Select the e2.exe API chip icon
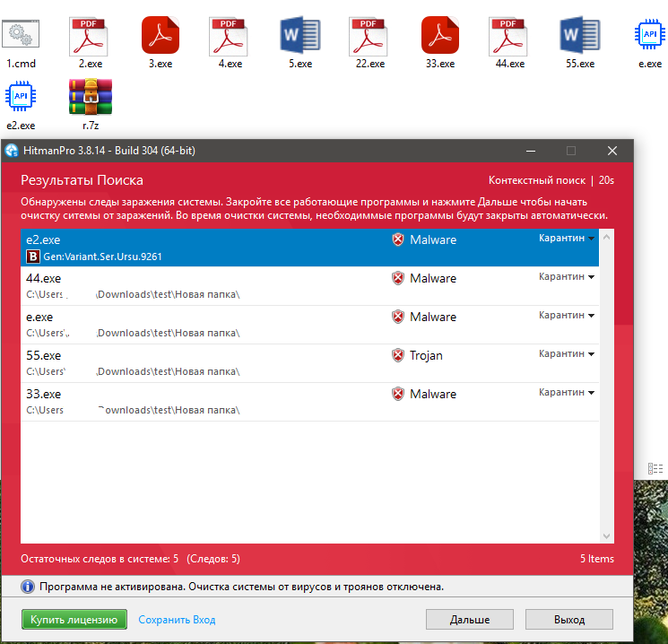This screenshot has height=644, width=668. [x=21, y=96]
